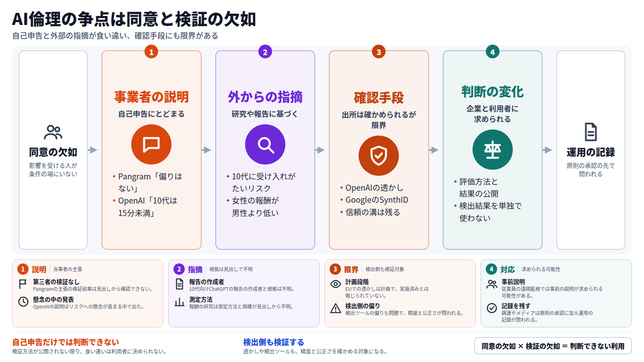
Task: Click the subheading 出所は確かめられるが限界
Action: tap(379, 120)
